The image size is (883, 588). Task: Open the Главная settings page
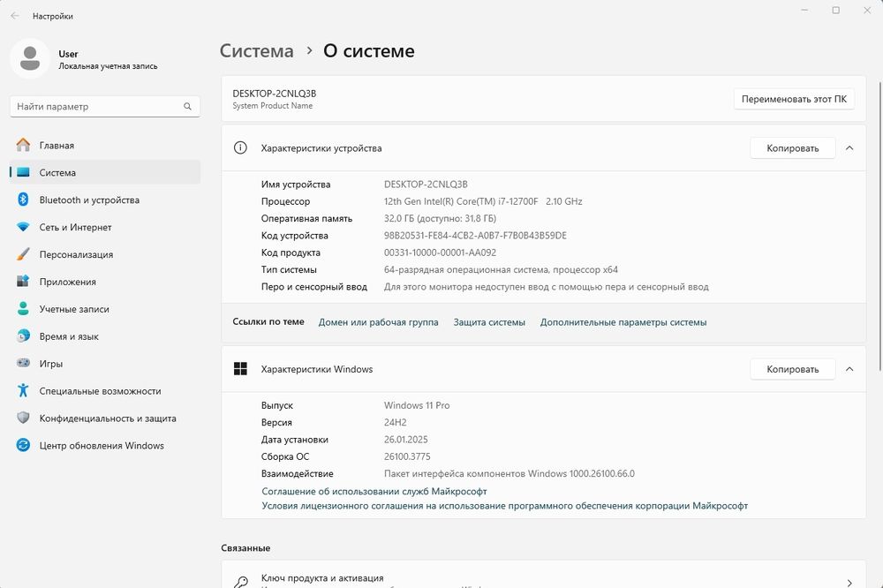57,146
